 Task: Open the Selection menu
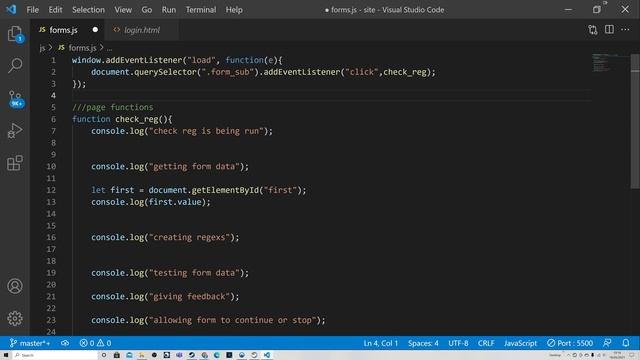tap(88, 10)
